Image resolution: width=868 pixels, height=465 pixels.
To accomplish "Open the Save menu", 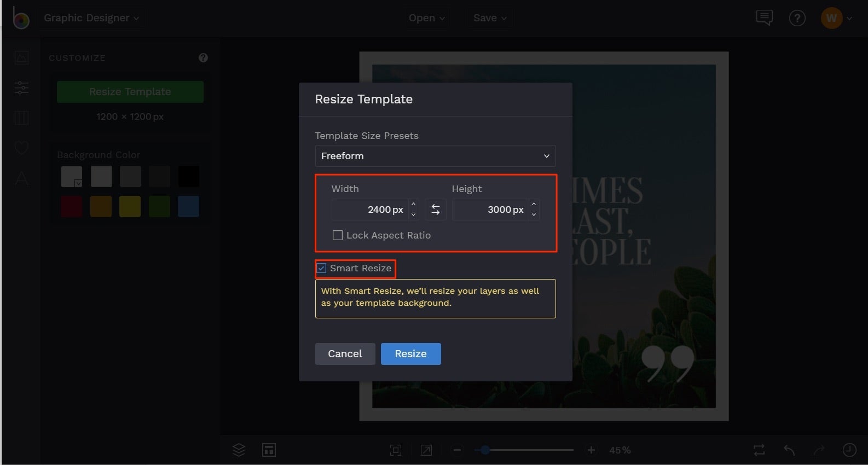I will tap(490, 18).
